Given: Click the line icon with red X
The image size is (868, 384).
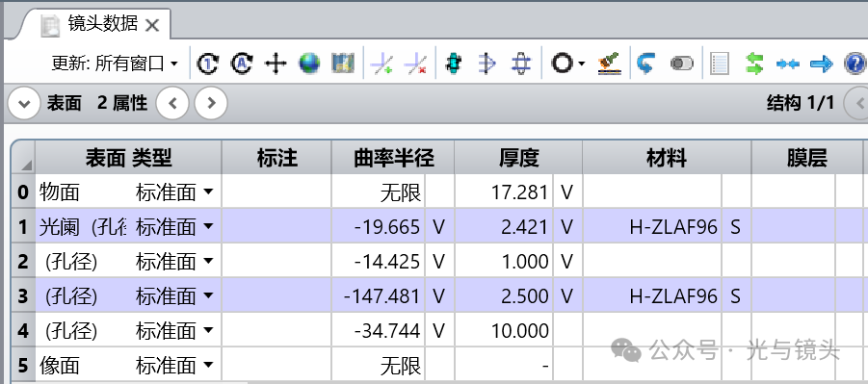Looking at the screenshot, I should tap(415, 64).
